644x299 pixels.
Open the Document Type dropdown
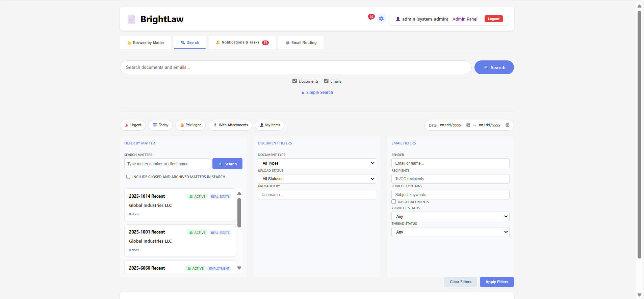pos(317,163)
